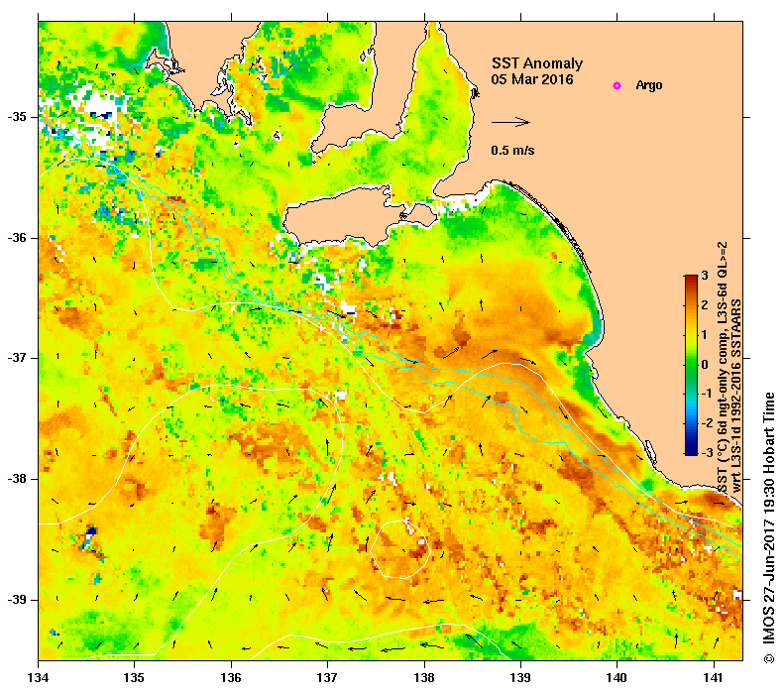Viewport: 784px width, 694px height.
Task: Click the 'Argo' legend label
Action: click(648, 85)
